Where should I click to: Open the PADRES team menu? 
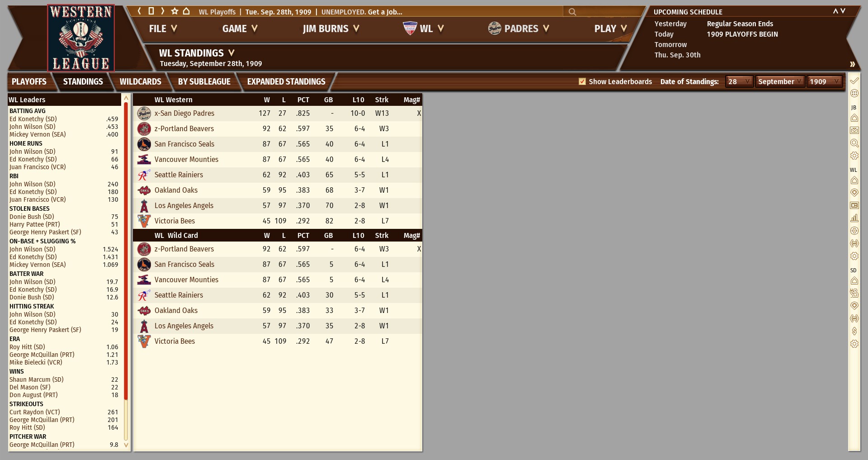tap(519, 28)
